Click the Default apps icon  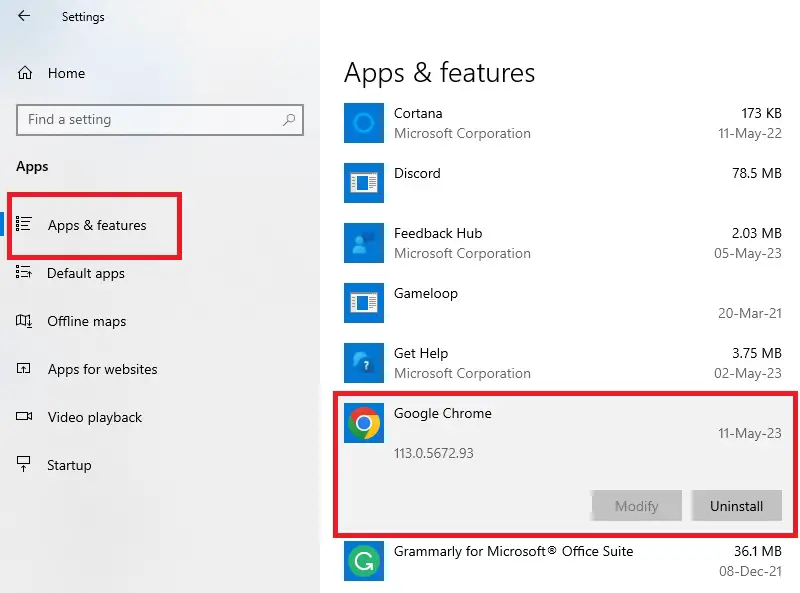pyautogui.click(x=23, y=272)
